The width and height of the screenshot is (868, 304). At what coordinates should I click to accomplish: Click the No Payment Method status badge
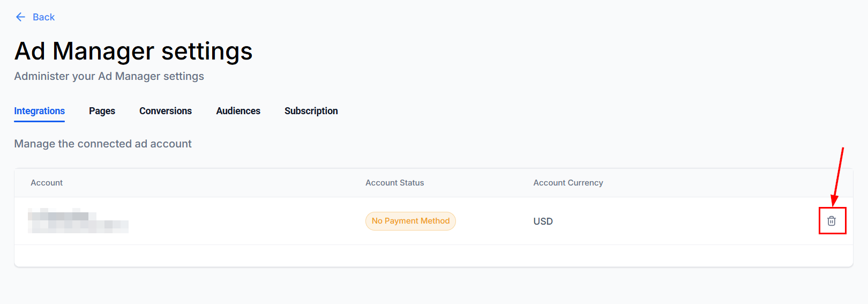pos(410,221)
